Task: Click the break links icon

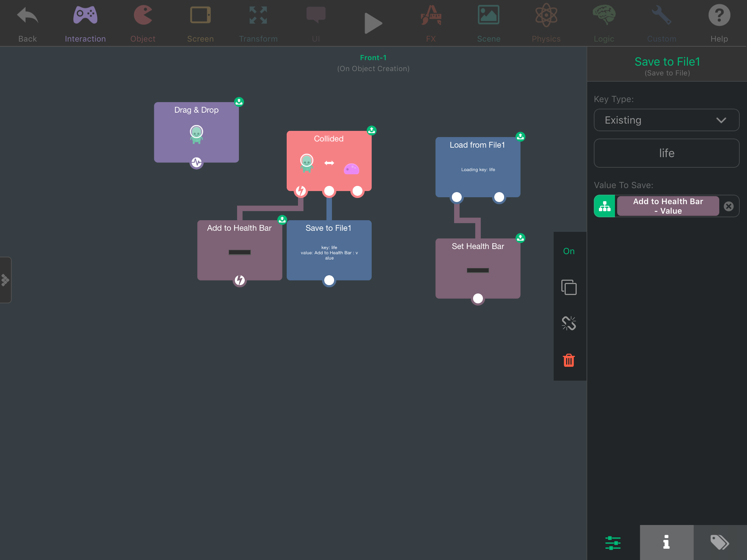Action: click(x=569, y=323)
